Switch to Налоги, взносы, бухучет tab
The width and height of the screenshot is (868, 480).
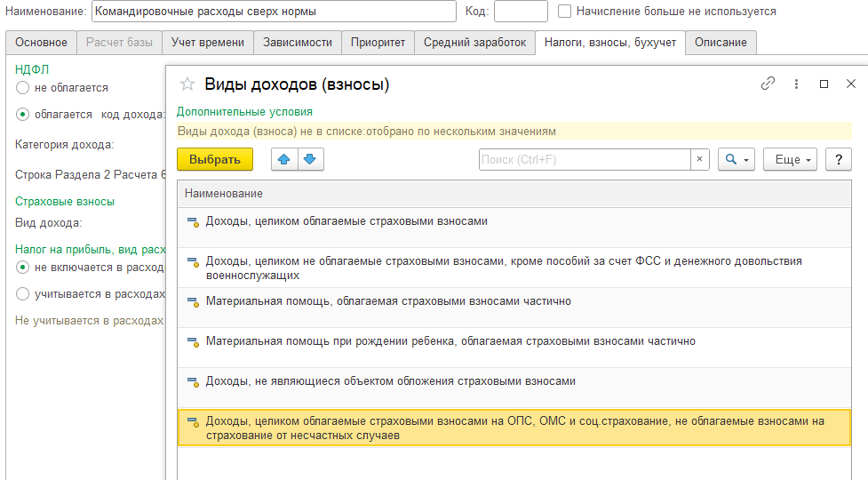tap(610, 43)
